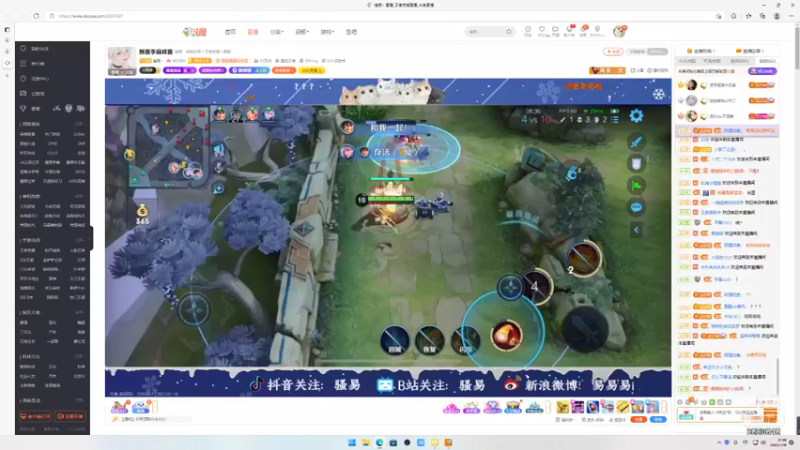Open the 本周贡献 contribution tab in chat panel
Image resolution: width=800 pixels, height=450 pixels.
[711, 61]
